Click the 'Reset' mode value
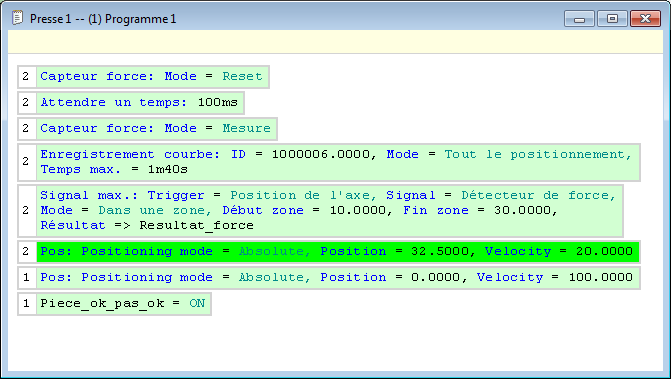The width and height of the screenshot is (671, 379). click(x=242, y=76)
